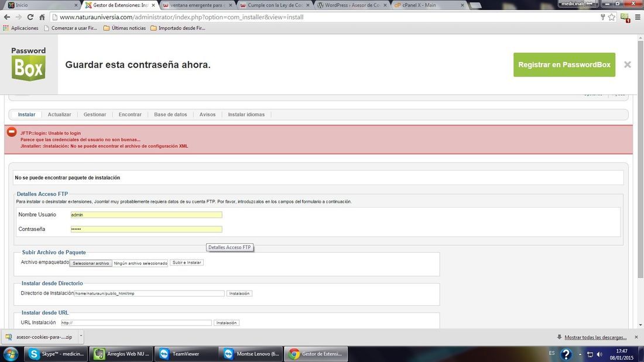The height and width of the screenshot is (362, 644).
Task: Focus the Contraseña FTP field
Action: pyautogui.click(x=146, y=229)
